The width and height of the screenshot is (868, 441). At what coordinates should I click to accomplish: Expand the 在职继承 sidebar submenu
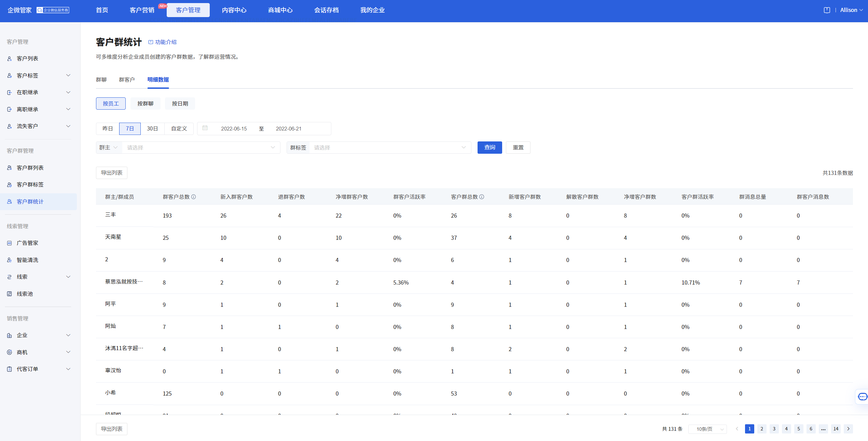(68, 93)
